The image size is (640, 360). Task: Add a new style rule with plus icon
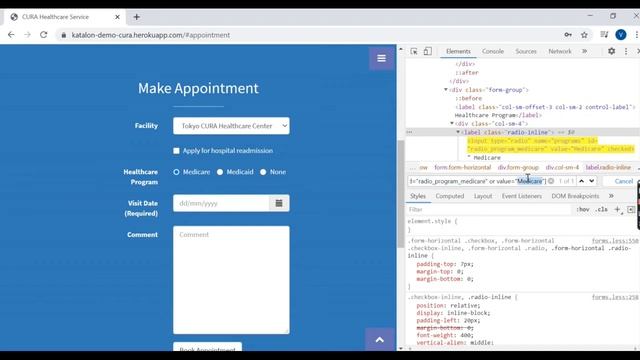point(618,209)
